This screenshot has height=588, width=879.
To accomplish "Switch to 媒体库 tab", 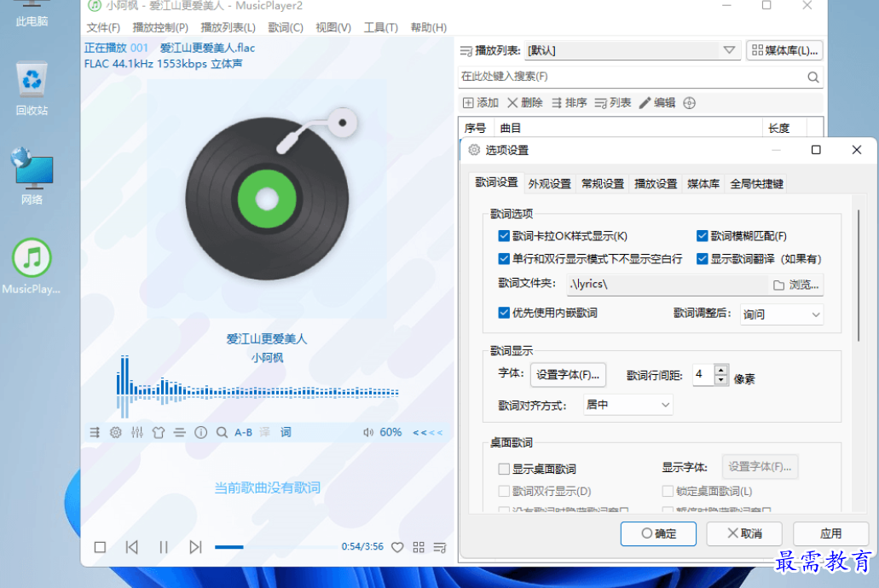I will 703,184.
